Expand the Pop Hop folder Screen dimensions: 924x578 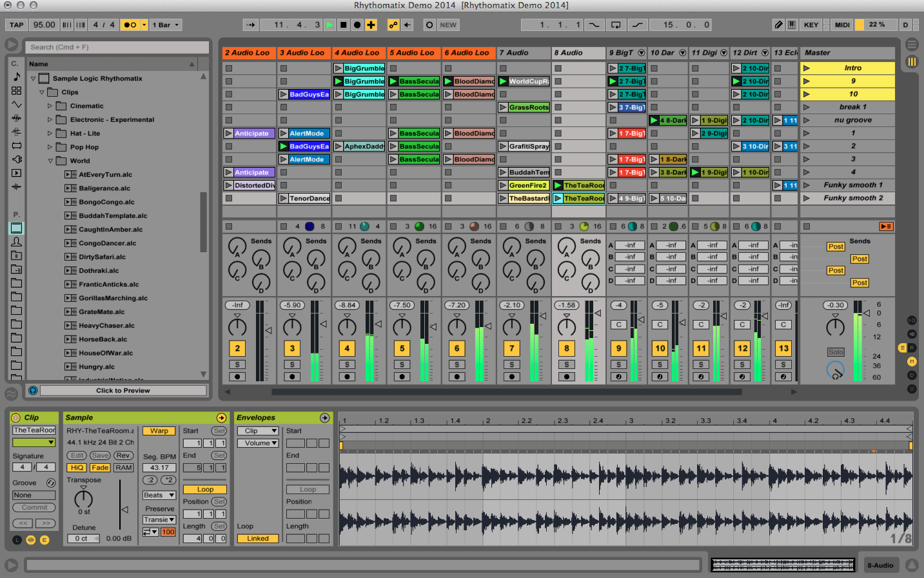50,147
